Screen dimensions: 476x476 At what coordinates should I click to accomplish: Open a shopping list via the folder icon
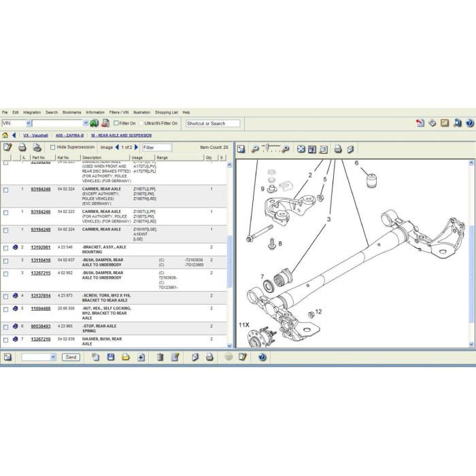click(x=126, y=357)
